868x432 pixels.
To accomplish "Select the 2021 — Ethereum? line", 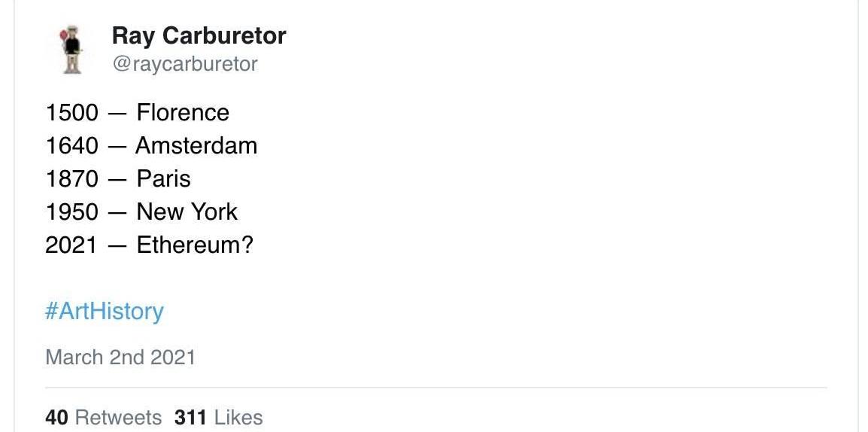I will (149, 245).
